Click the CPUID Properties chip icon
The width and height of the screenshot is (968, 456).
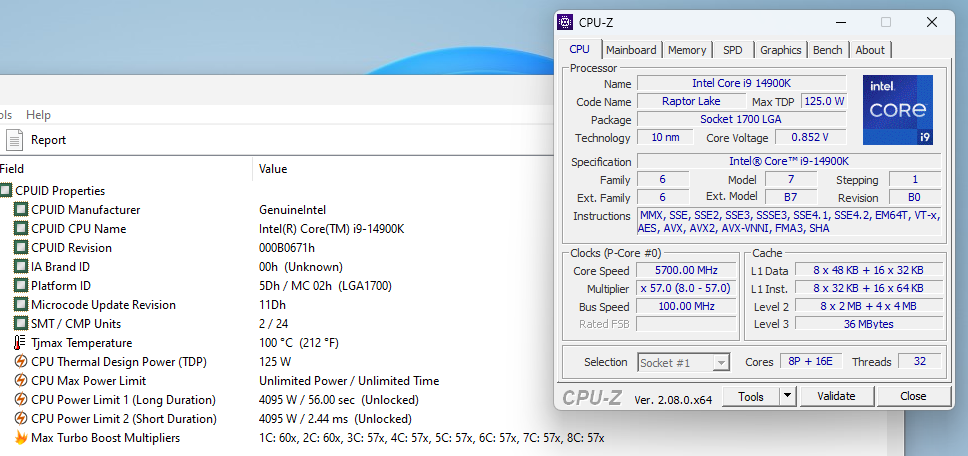pos(6,191)
